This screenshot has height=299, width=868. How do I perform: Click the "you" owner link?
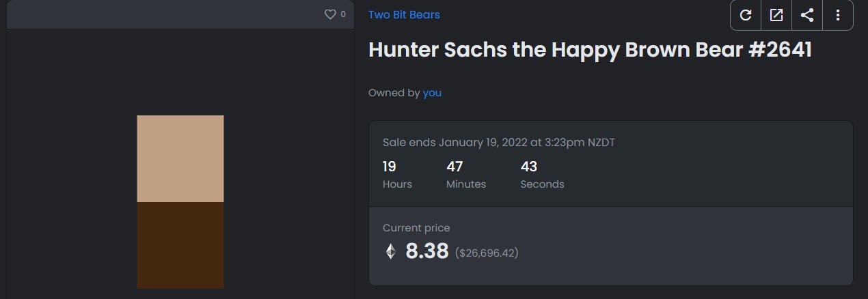432,93
